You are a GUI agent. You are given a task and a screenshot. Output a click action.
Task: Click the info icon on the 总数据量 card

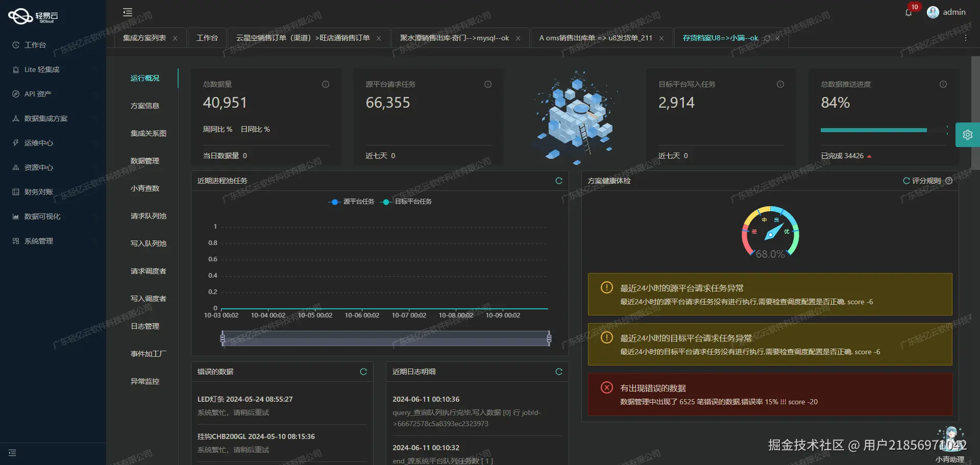[x=325, y=84]
